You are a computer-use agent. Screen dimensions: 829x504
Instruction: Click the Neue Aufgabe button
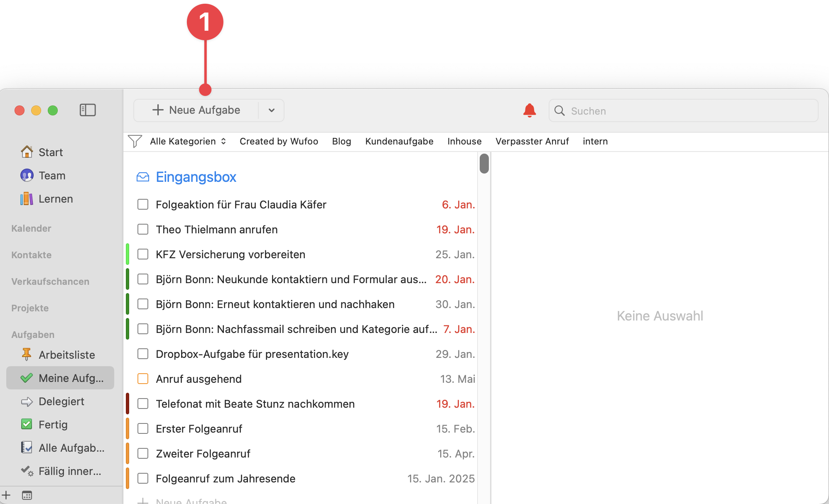196,110
